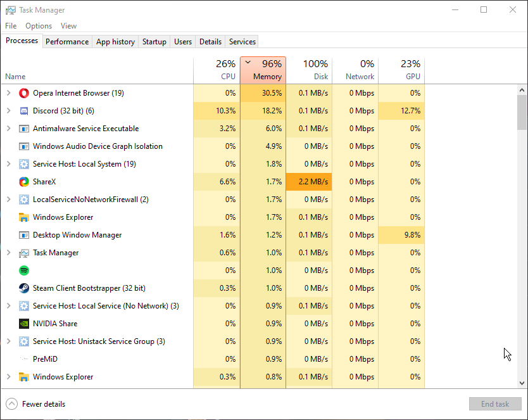Screen dimensions: 528x420
Task: Select the PreMiD process name
Action: pos(45,359)
